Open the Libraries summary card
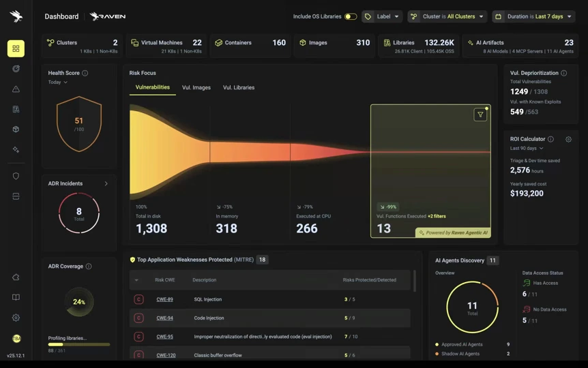Screen dimensions: 588x368 click(418, 46)
